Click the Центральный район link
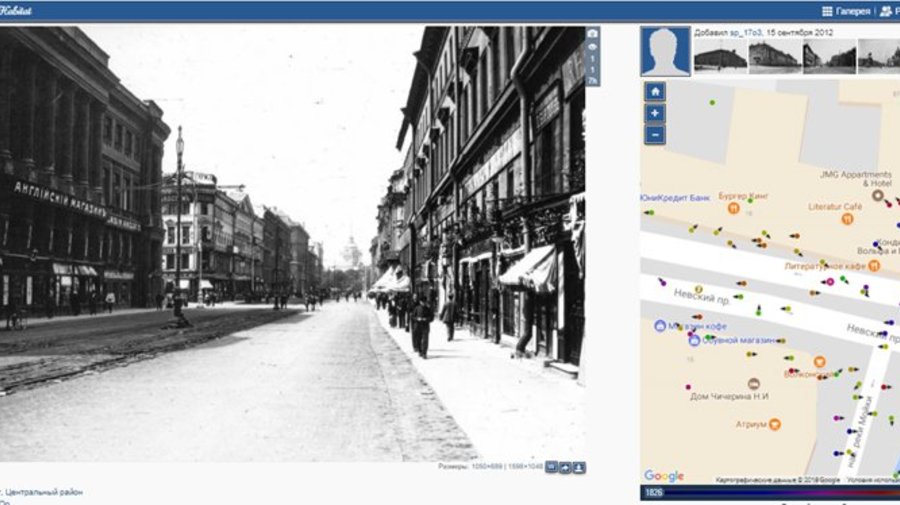900x505 pixels. pyautogui.click(x=44, y=492)
